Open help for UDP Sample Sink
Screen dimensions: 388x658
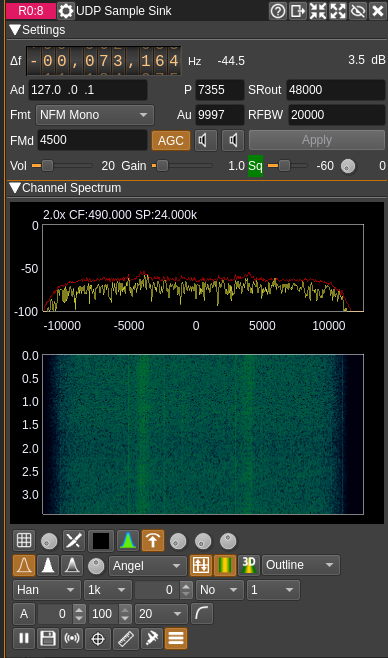[278, 11]
